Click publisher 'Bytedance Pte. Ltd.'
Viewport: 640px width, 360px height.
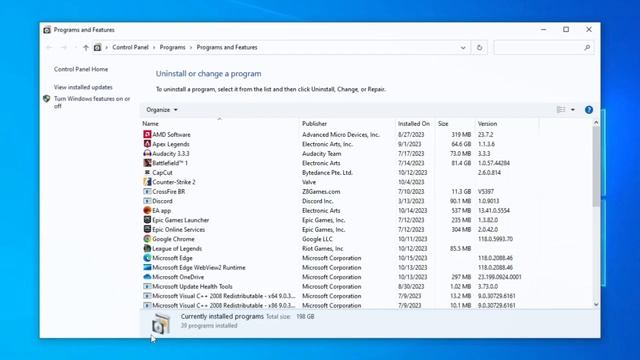click(327, 172)
